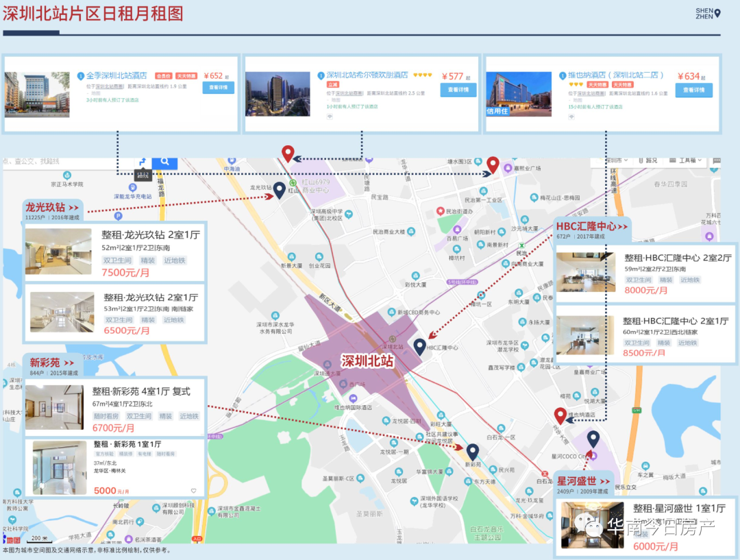Click the red pin near 塘水围3区
Screen dimensions: 740x560
[493, 165]
